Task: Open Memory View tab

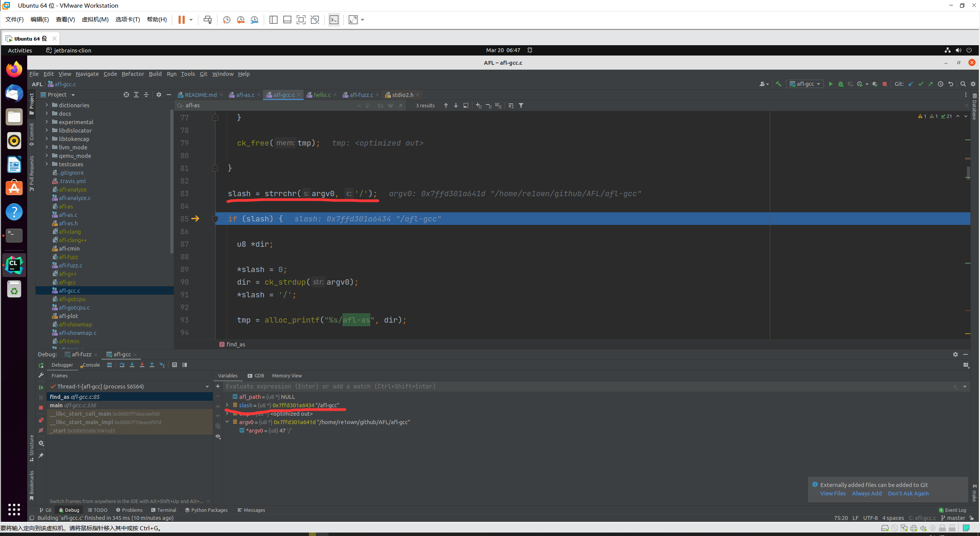Action: coord(287,375)
